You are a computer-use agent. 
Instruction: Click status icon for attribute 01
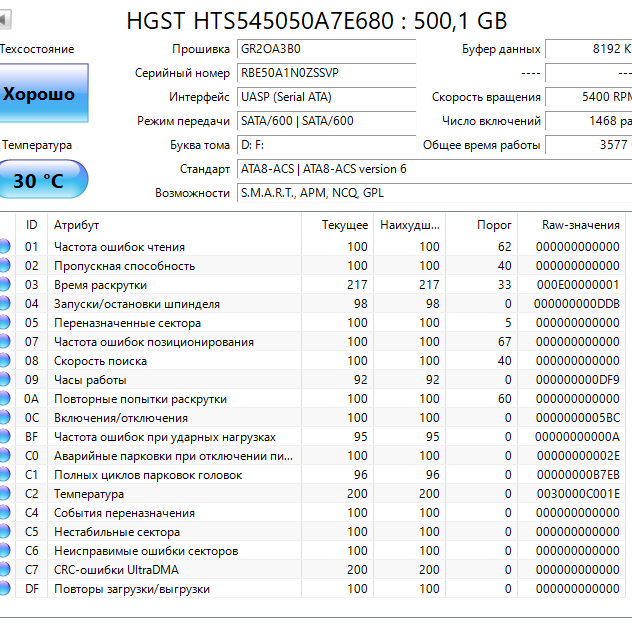pyautogui.click(x=5, y=246)
